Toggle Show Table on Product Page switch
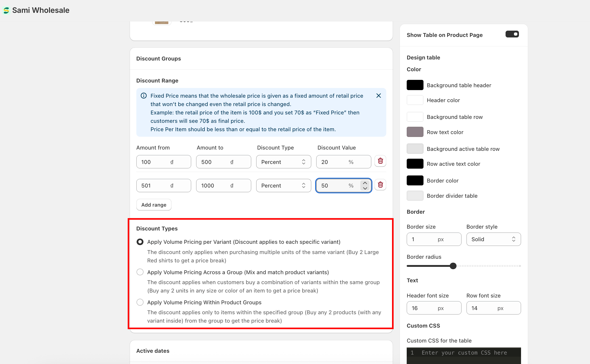The image size is (590, 364). [512, 34]
